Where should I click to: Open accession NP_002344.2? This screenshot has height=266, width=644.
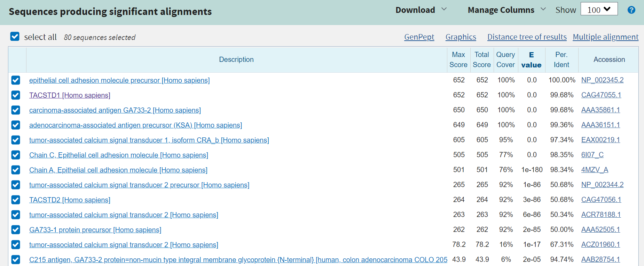click(602, 185)
